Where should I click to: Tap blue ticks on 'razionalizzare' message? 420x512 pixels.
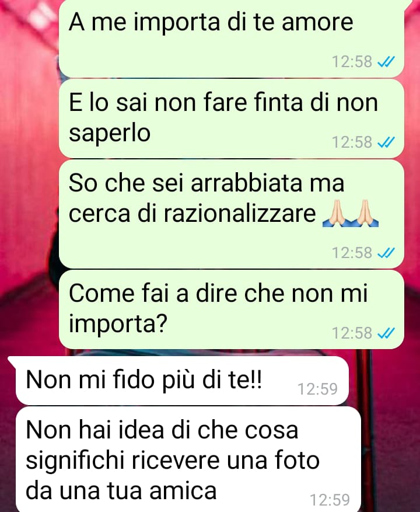(386, 253)
